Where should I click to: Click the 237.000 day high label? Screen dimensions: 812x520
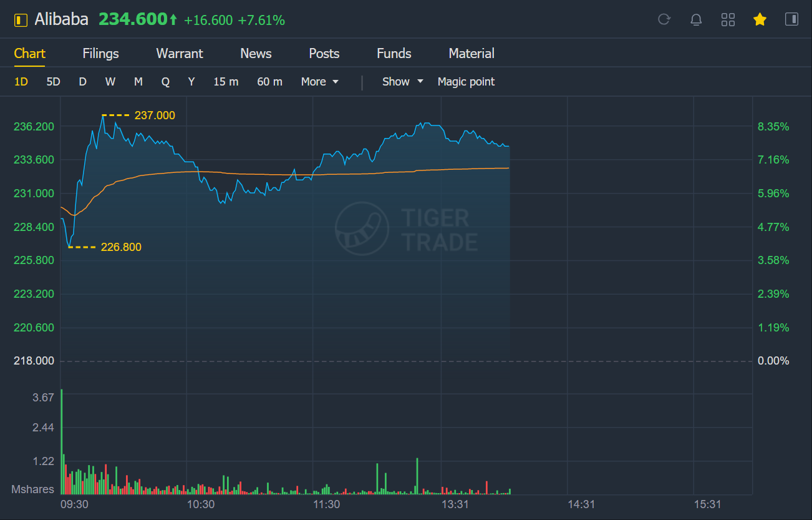[x=155, y=115]
